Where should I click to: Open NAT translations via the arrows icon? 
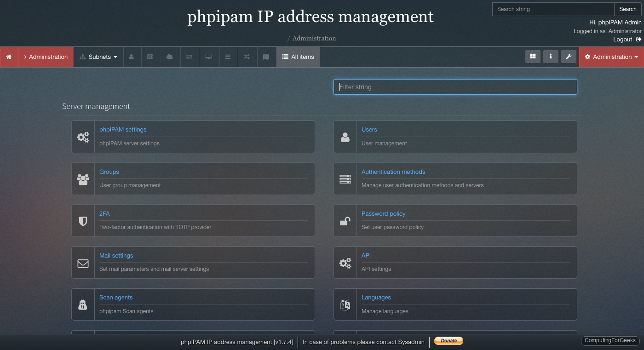pos(190,57)
